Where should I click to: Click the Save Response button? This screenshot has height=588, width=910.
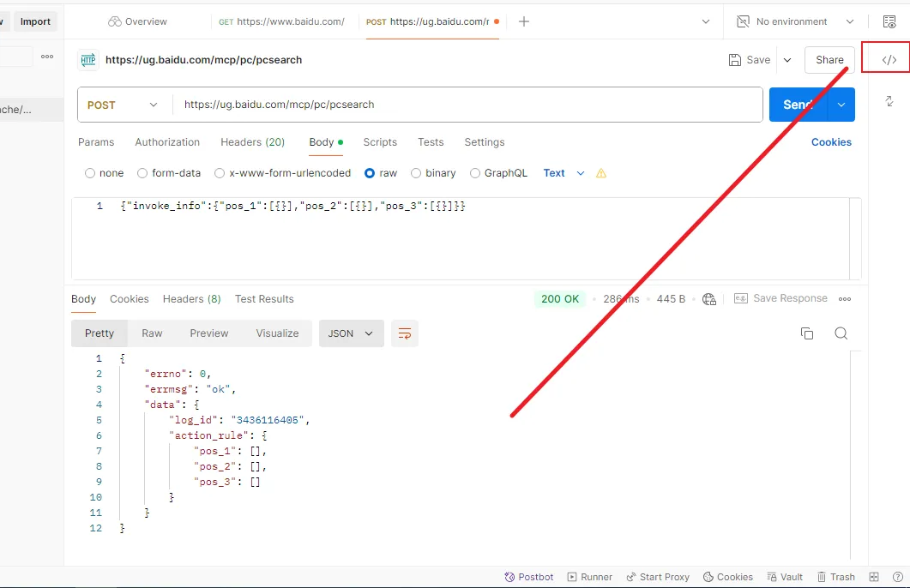pos(780,298)
